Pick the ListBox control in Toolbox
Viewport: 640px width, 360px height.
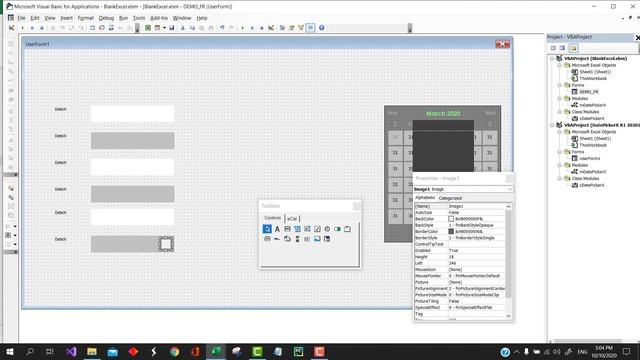(x=307, y=229)
